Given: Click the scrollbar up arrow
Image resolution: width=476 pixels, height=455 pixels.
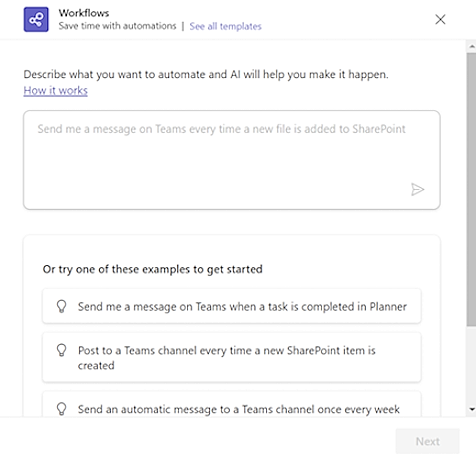Looking at the screenshot, I should coord(472,47).
